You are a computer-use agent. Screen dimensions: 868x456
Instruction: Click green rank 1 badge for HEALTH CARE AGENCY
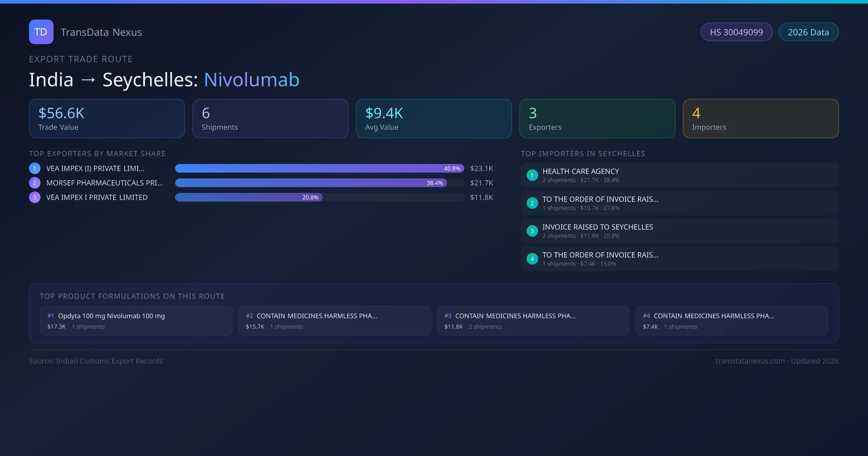[532, 175]
